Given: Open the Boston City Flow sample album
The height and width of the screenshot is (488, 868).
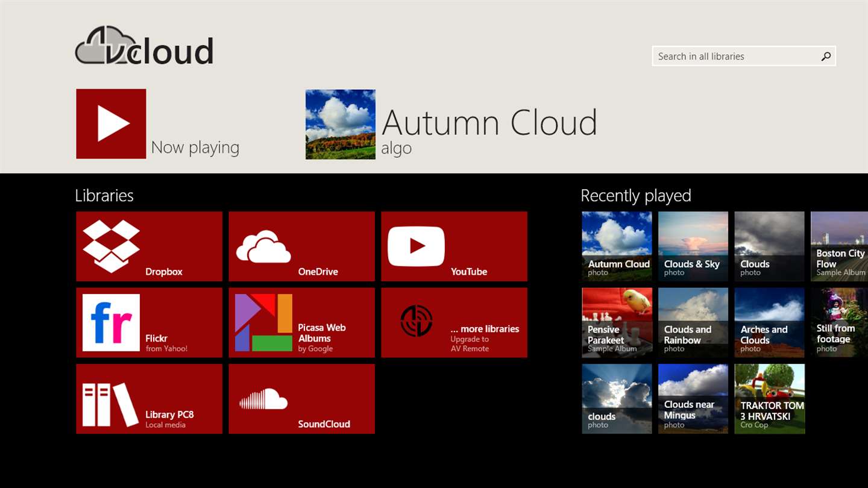Looking at the screenshot, I should click(x=839, y=246).
